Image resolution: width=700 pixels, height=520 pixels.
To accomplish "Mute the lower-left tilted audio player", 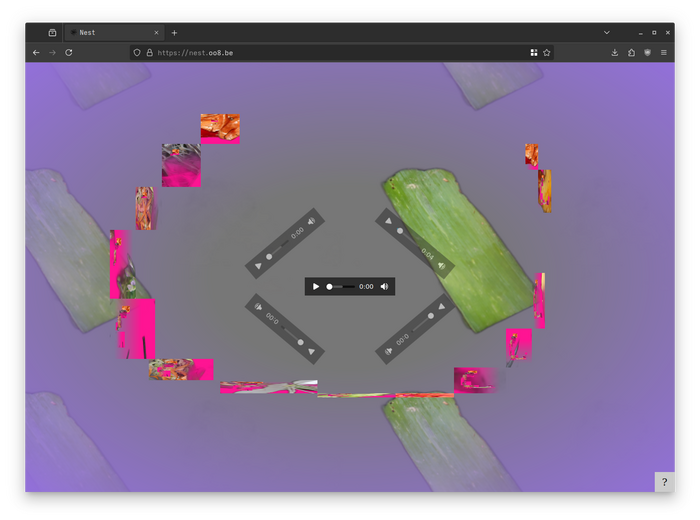I will (258, 306).
